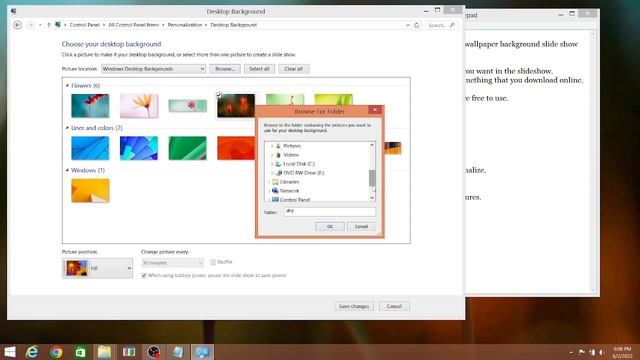Select Control Panel in the folder tree
Viewport: 640px width, 360px height.
(295, 199)
